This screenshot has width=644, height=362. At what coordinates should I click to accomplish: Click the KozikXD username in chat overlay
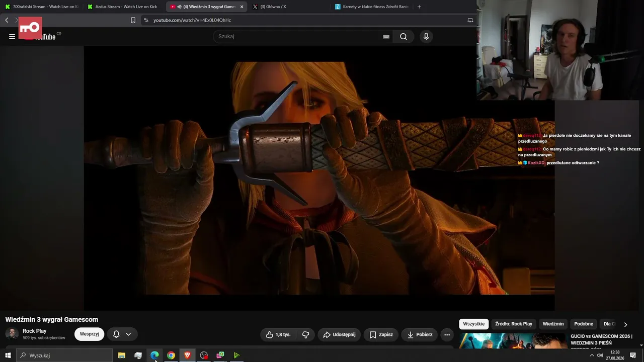click(536, 163)
